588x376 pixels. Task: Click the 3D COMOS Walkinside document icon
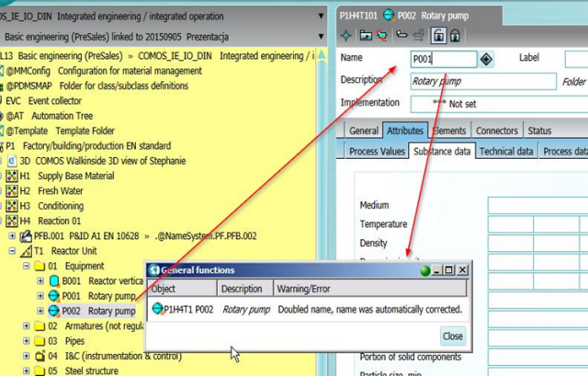coord(12,161)
